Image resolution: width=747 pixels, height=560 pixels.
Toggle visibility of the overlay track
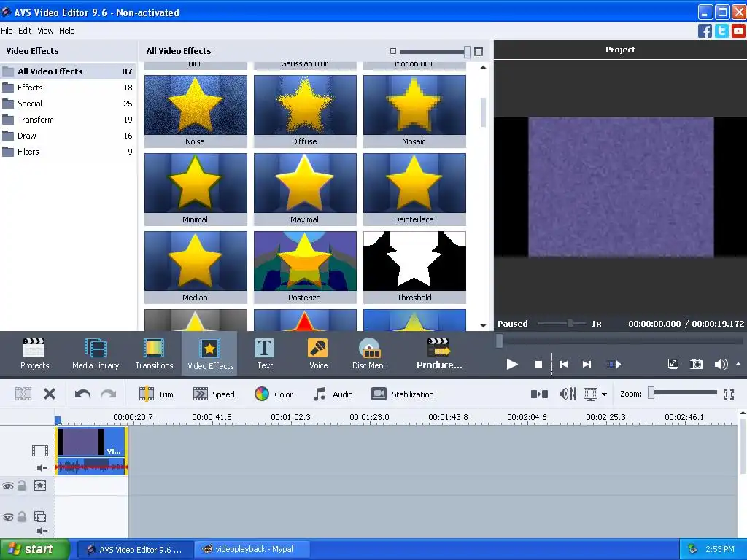(7, 517)
